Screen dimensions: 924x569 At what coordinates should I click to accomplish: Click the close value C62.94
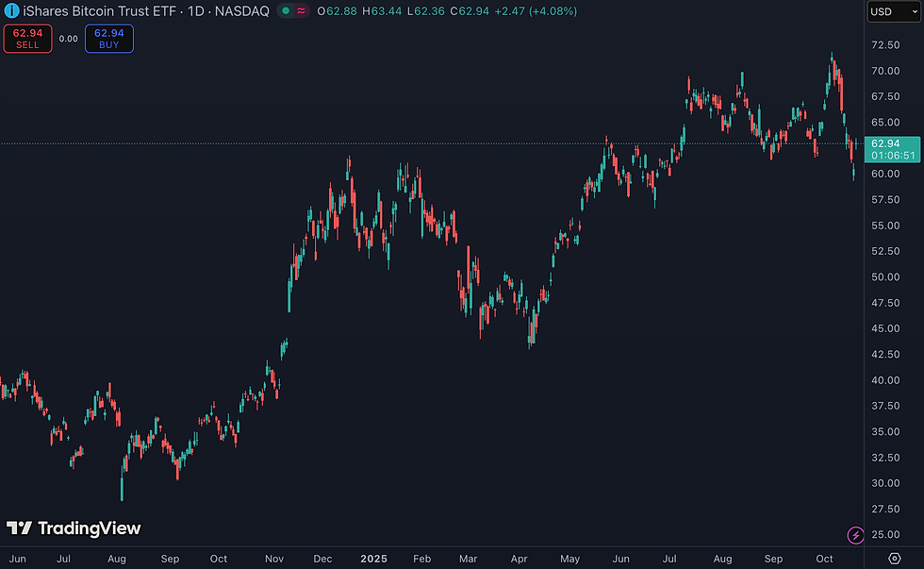pyautogui.click(x=470, y=11)
